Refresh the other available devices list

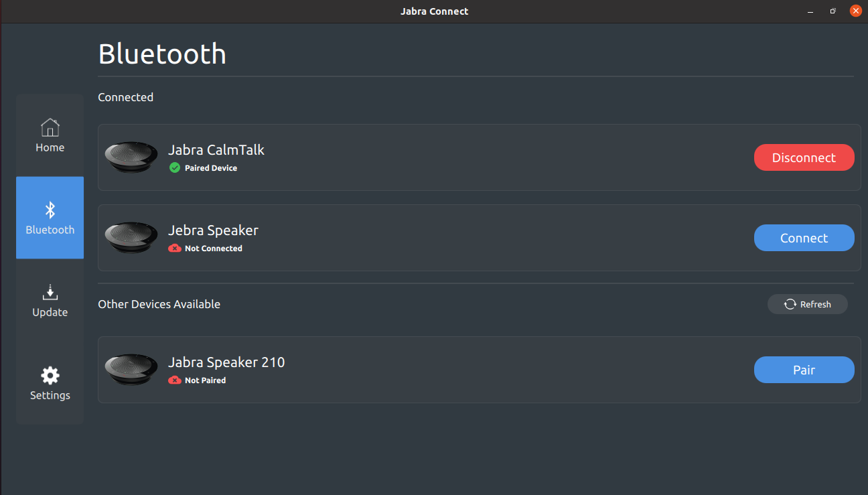point(807,304)
